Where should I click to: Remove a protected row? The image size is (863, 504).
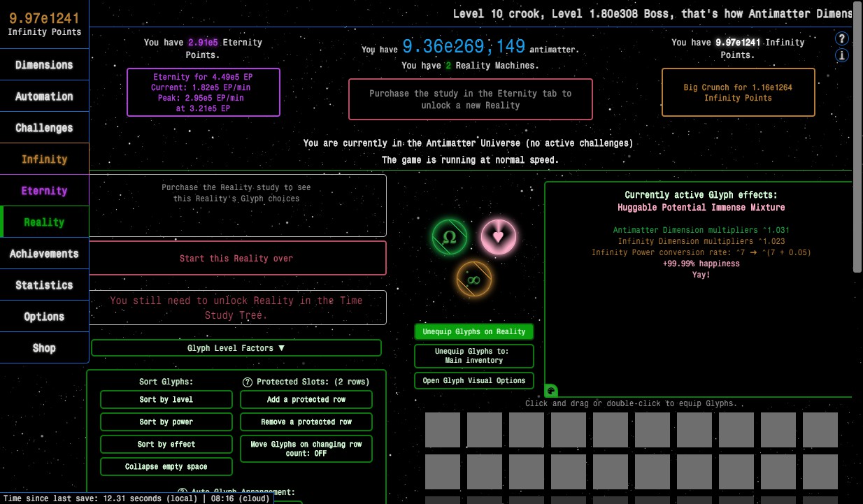coord(306,422)
